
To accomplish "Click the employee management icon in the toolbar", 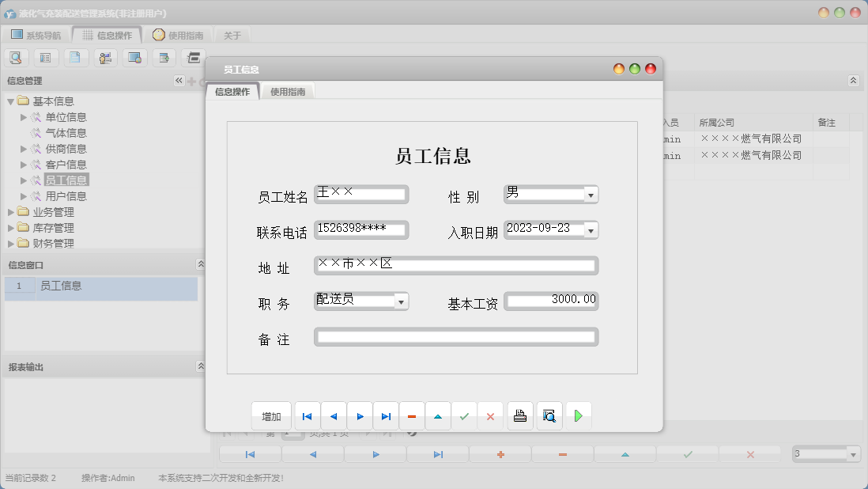I will point(105,57).
